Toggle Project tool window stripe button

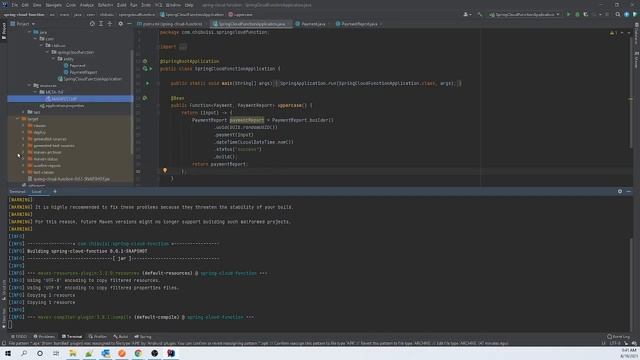pyautogui.click(x=4, y=31)
